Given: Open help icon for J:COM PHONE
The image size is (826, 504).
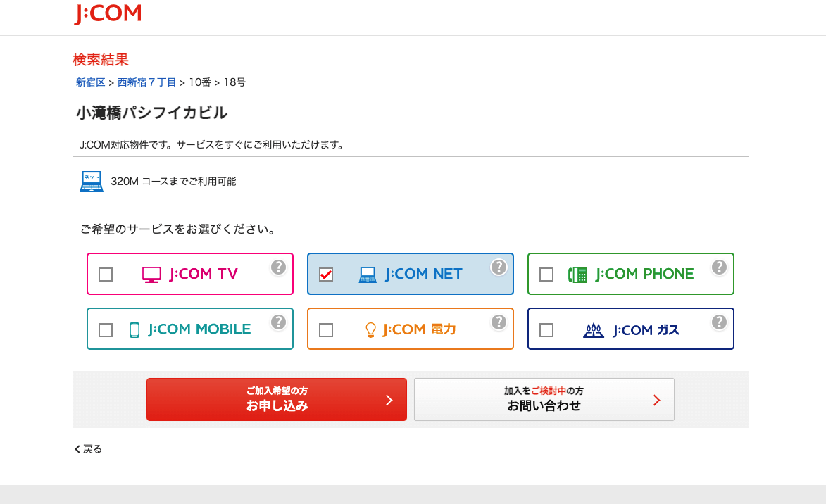Looking at the screenshot, I should point(719,267).
